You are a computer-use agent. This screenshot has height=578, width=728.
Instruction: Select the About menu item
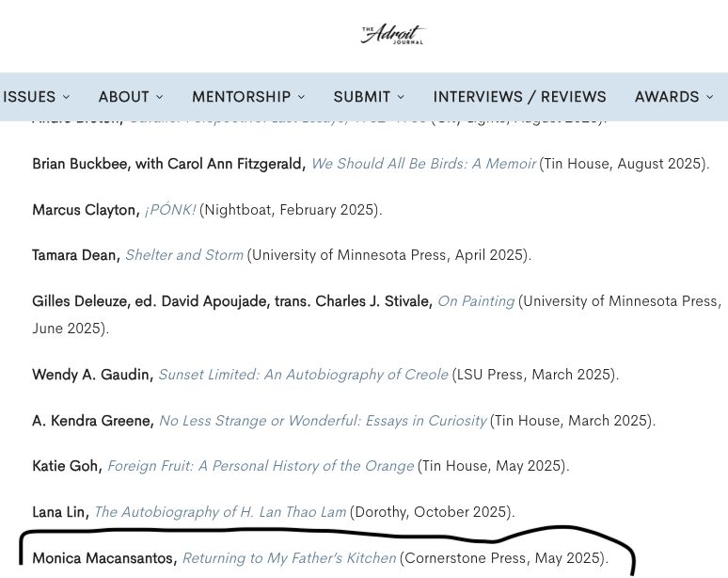point(123,97)
